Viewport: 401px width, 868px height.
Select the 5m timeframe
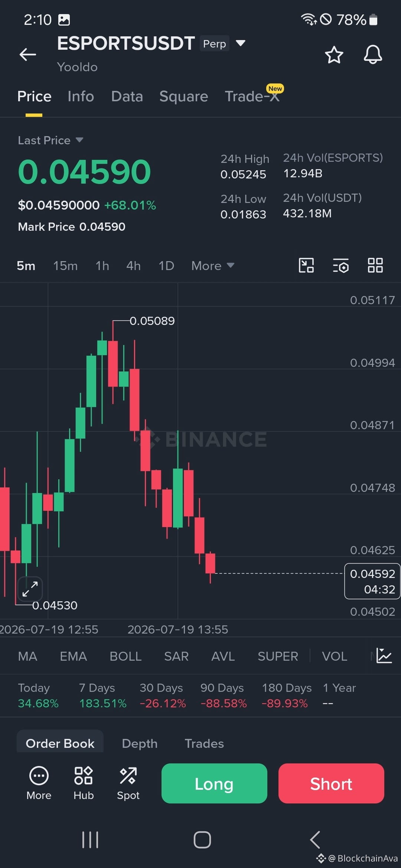[x=26, y=266]
